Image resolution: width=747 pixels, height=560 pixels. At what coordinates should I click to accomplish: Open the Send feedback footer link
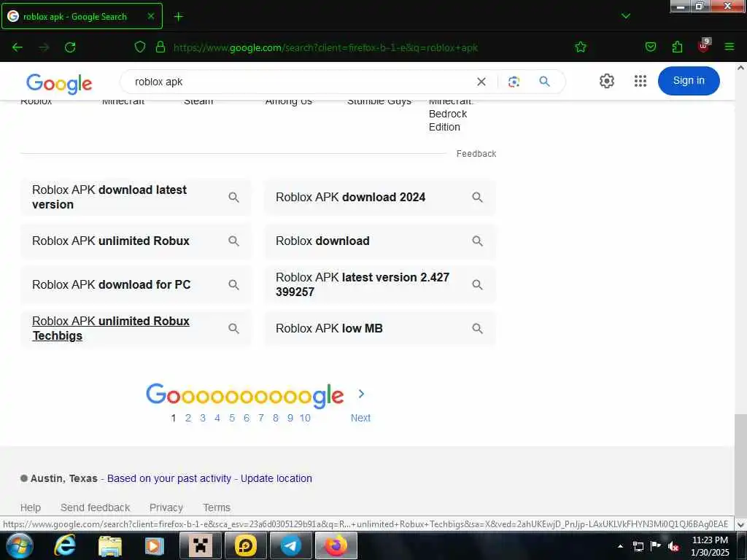(96, 507)
